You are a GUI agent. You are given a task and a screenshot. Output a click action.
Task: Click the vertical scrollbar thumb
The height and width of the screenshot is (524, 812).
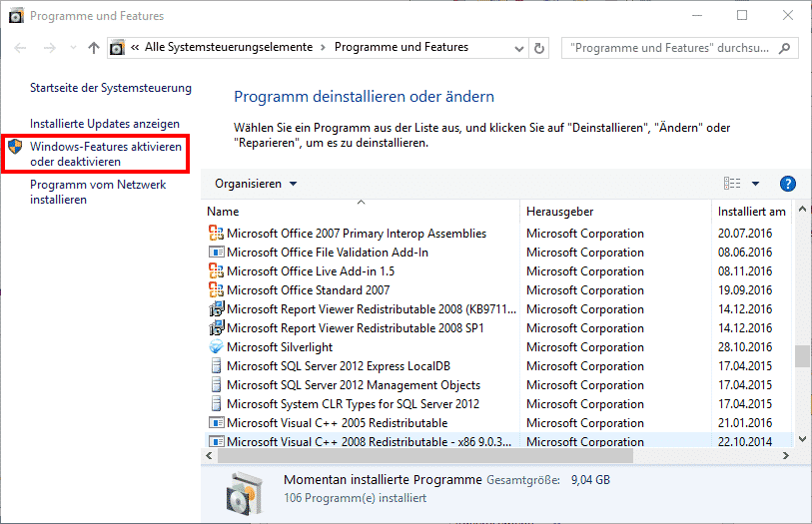pyautogui.click(x=802, y=356)
